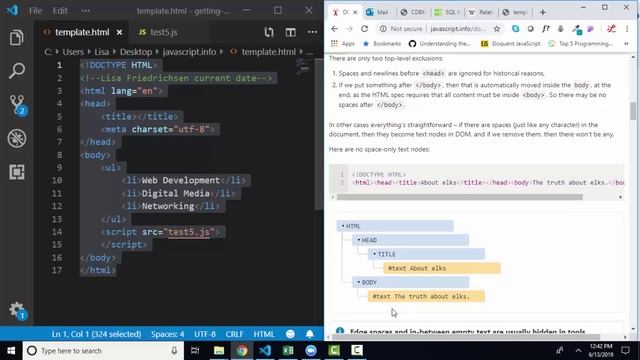Open a new Chrome tab
640x360 pixels.
pyautogui.click(x=542, y=12)
